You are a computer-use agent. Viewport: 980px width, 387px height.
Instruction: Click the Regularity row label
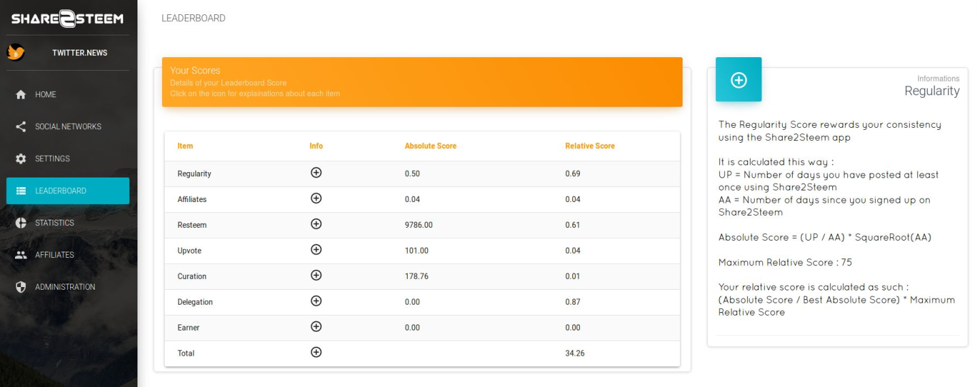[x=195, y=174]
